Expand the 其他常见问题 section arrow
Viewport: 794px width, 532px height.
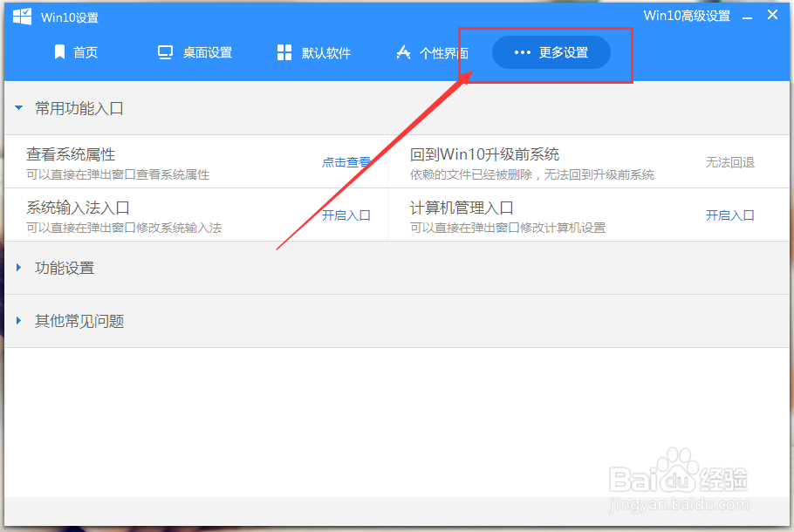pos(18,320)
